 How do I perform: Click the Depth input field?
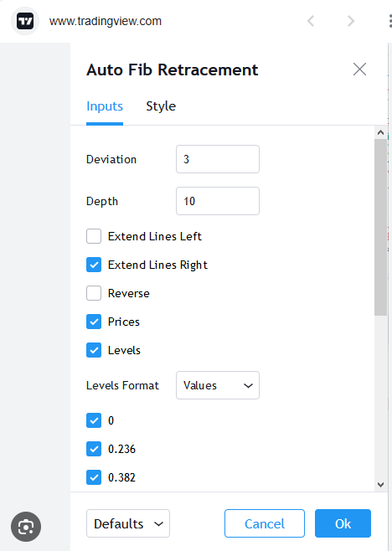coord(218,201)
